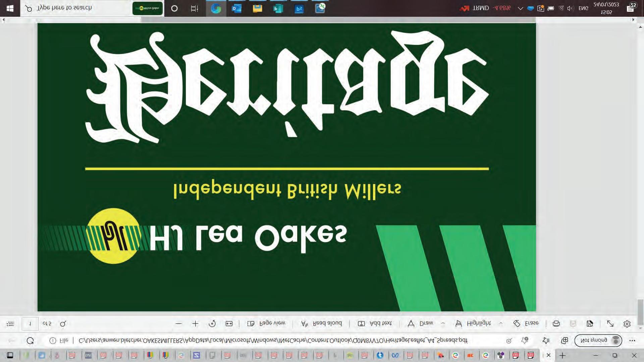The width and height of the screenshot is (644, 362).
Task: Click the zoom out minus button
Action: tap(178, 324)
